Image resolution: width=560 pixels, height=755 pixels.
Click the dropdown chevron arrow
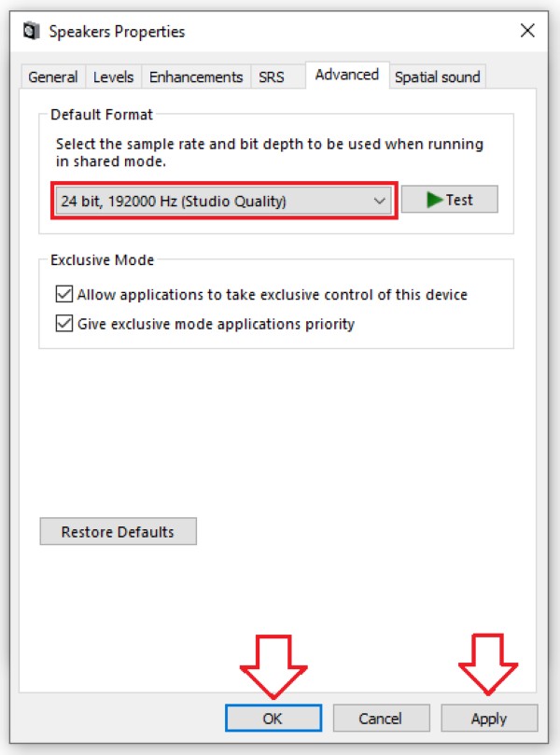click(x=380, y=201)
